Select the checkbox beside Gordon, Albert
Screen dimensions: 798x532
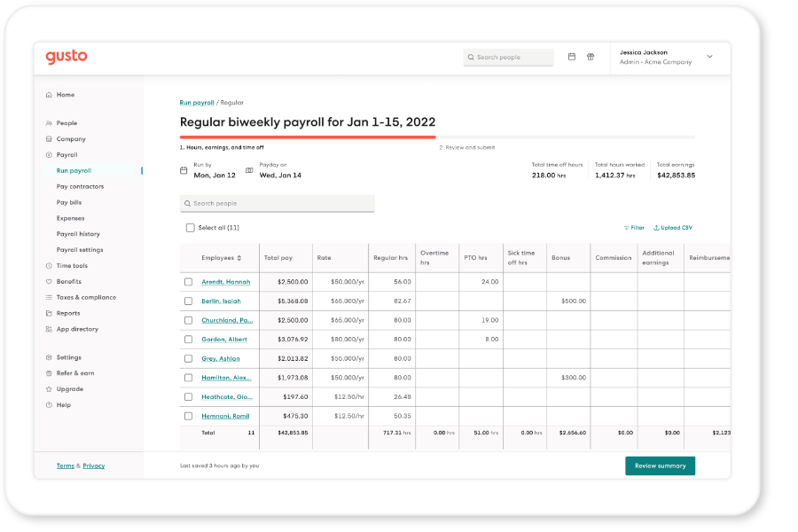click(188, 340)
